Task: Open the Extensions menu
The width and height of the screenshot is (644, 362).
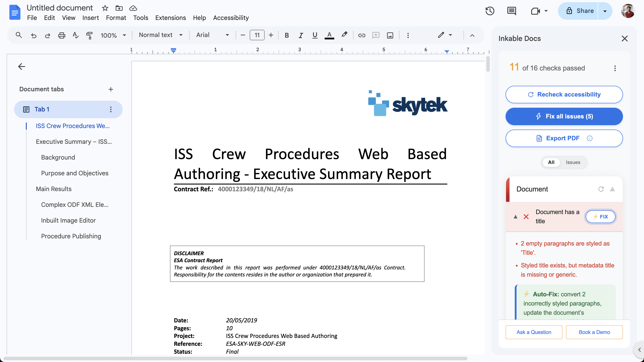Action: tap(170, 18)
